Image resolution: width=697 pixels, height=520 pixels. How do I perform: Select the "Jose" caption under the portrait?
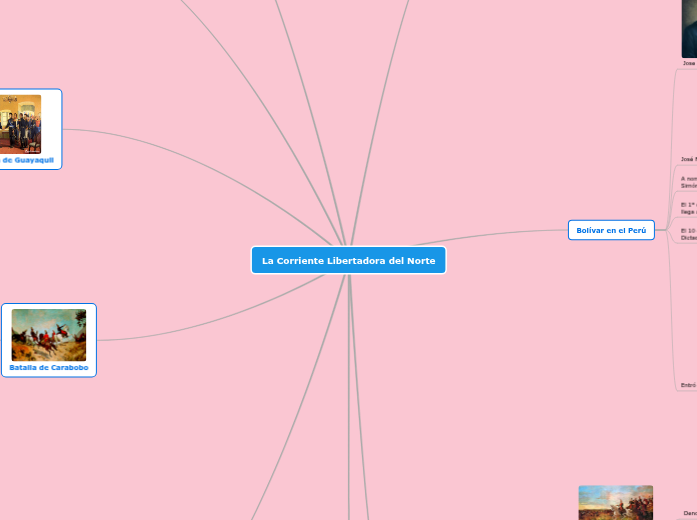(689, 63)
